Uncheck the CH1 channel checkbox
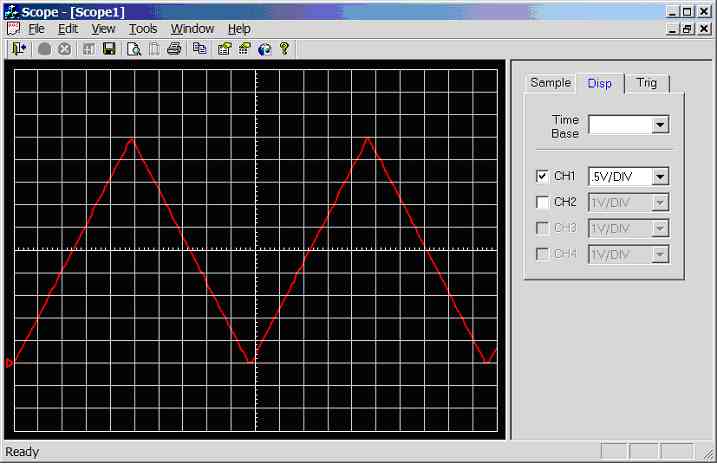Screen dimensions: 717x464 (542, 176)
